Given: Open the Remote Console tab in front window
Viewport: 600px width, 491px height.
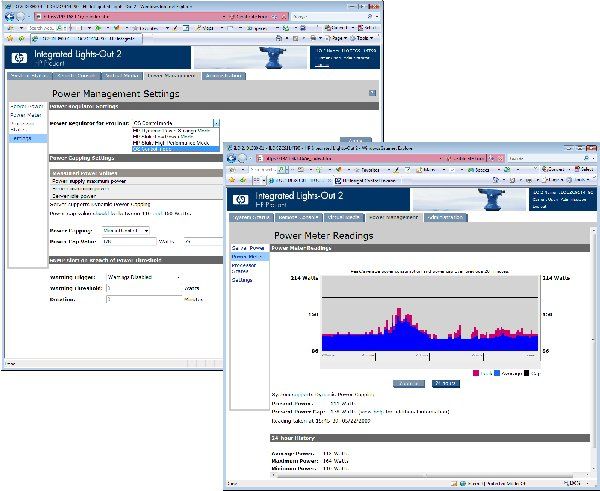Looking at the screenshot, I should 298,217.
